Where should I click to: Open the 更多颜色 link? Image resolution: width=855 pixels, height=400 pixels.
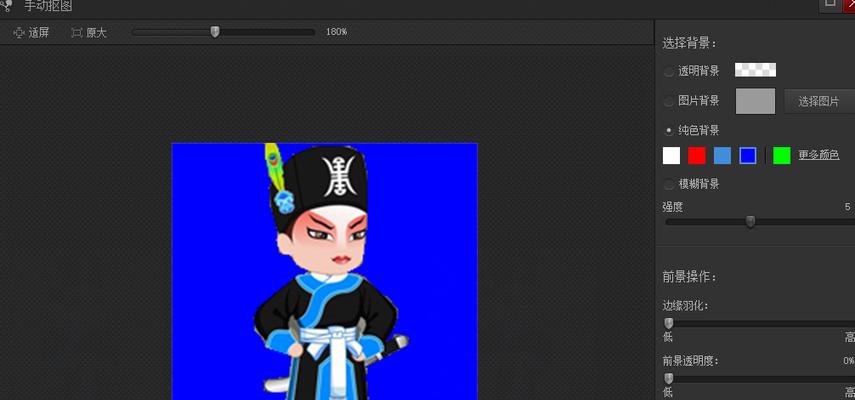click(818, 155)
